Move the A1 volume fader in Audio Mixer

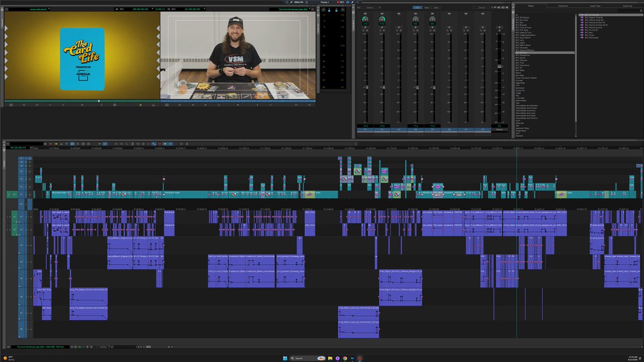click(367, 87)
